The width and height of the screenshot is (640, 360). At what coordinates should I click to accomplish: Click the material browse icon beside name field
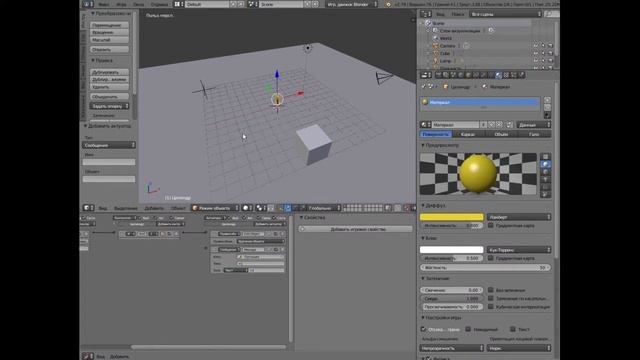(x=426, y=124)
